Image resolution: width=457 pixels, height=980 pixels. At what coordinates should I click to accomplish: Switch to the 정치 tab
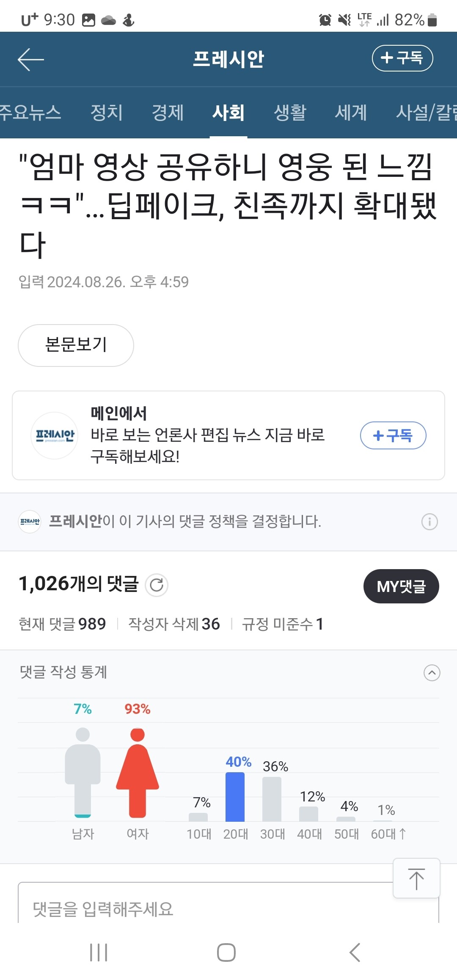click(107, 113)
